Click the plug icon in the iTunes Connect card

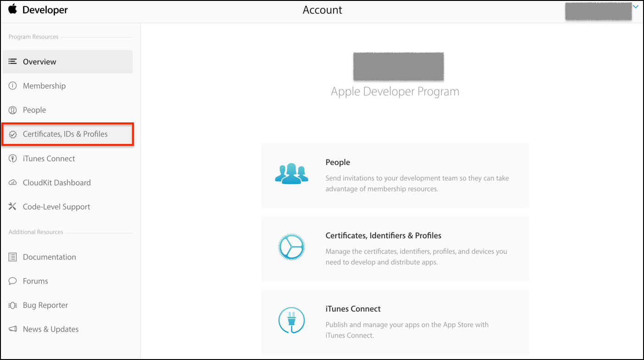pyautogui.click(x=291, y=320)
